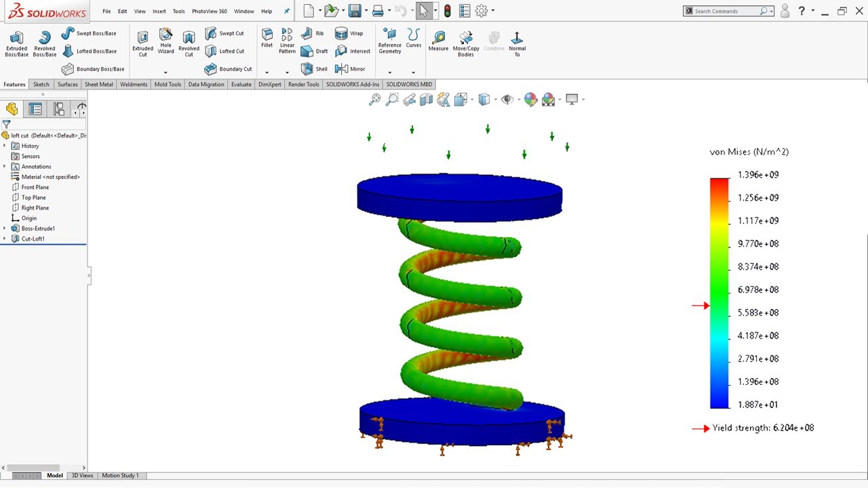868x488 pixels.
Task: Expand the History folder in tree
Action: [x=5, y=146]
